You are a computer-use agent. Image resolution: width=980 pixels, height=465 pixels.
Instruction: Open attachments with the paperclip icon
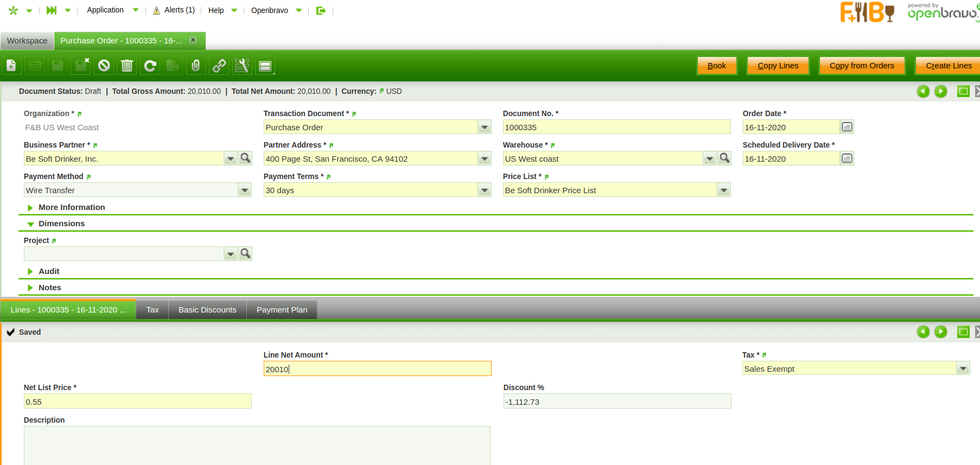tap(196, 66)
